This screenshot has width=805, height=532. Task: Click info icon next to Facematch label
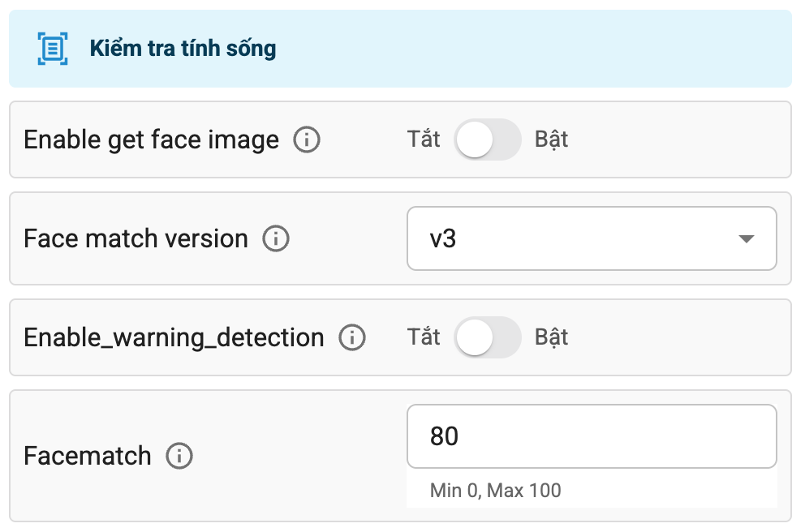[x=179, y=456]
